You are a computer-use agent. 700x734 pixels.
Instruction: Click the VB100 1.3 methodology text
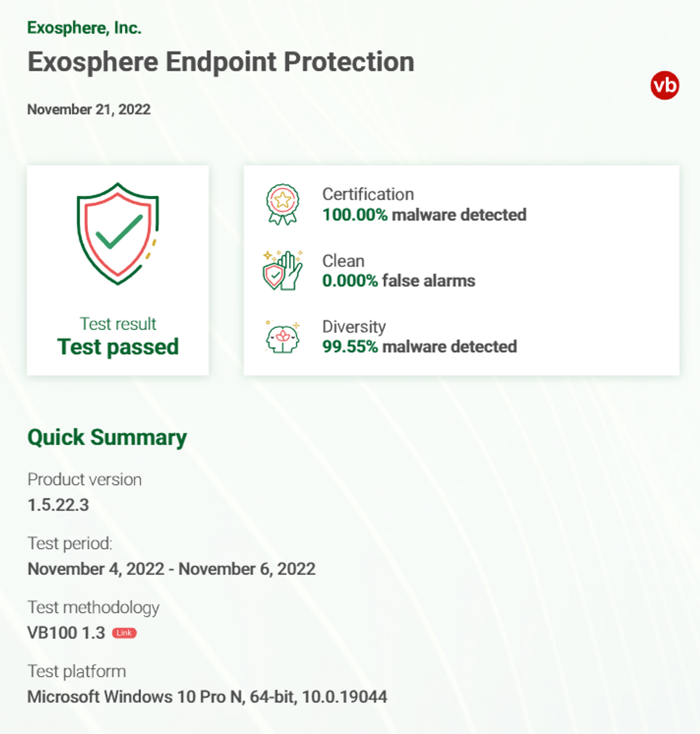coord(66,633)
